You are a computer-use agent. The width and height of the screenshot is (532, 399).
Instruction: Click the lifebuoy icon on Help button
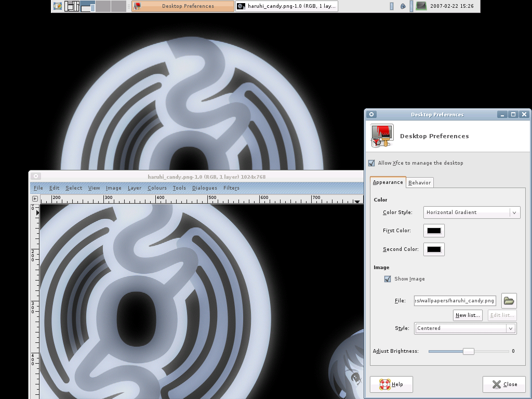coord(385,384)
